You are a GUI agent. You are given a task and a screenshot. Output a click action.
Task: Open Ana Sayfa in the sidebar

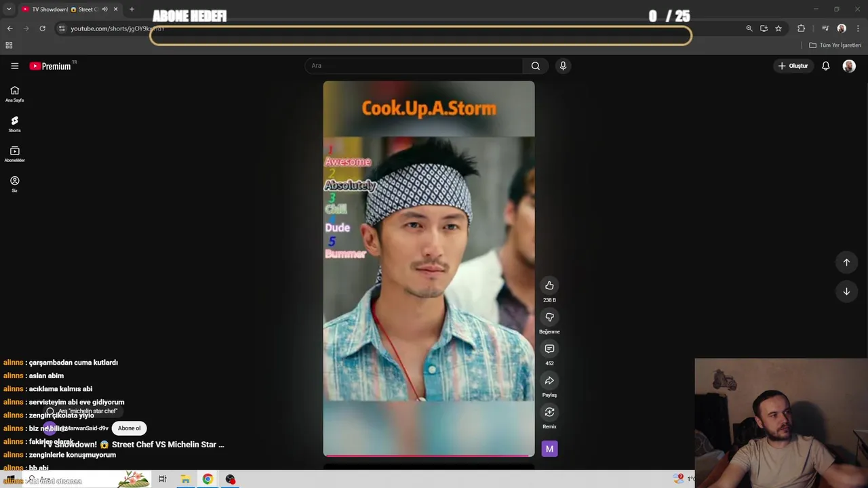click(x=14, y=94)
